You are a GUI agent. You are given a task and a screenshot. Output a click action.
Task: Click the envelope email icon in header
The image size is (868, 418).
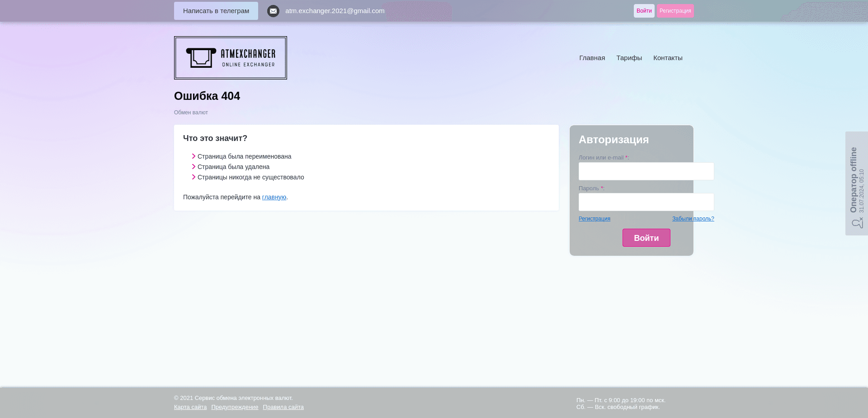coord(273,11)
